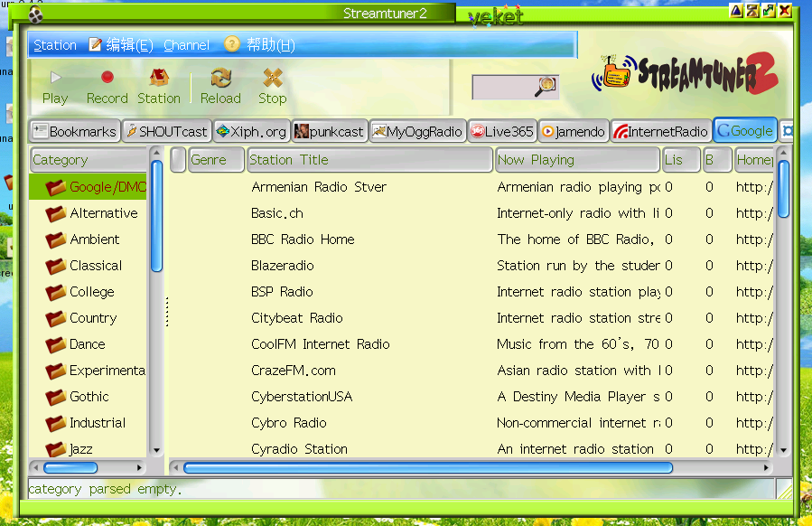Select the CoolFM Internet Radio station

point(471,344)
